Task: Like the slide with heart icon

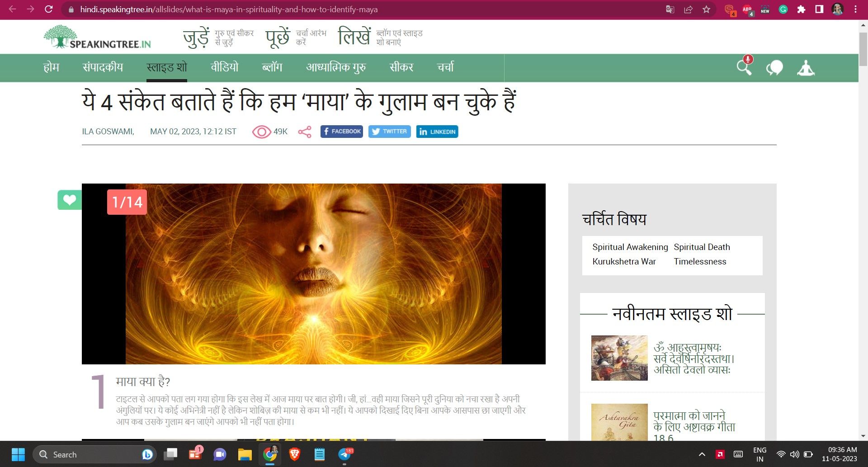Action: coord(70,200)
